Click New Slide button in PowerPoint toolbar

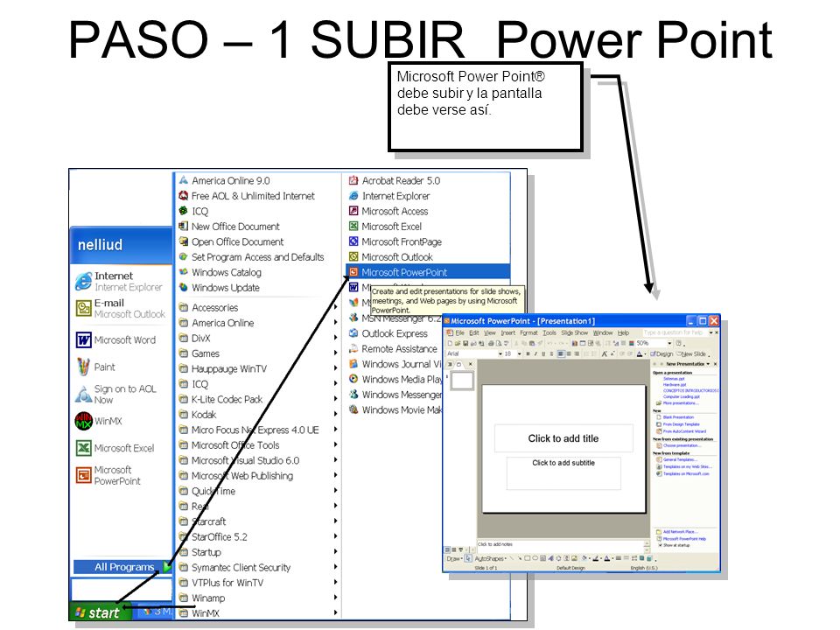tap(691, 354)
